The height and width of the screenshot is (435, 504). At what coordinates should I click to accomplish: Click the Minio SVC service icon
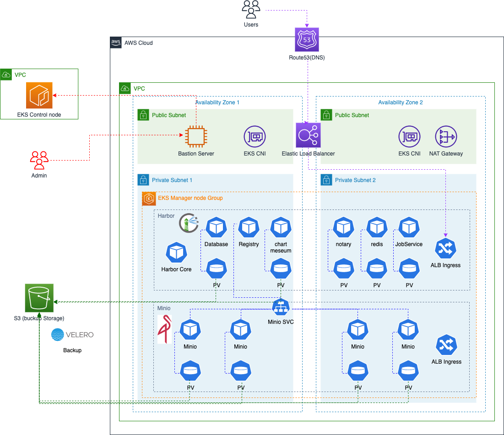281,307
